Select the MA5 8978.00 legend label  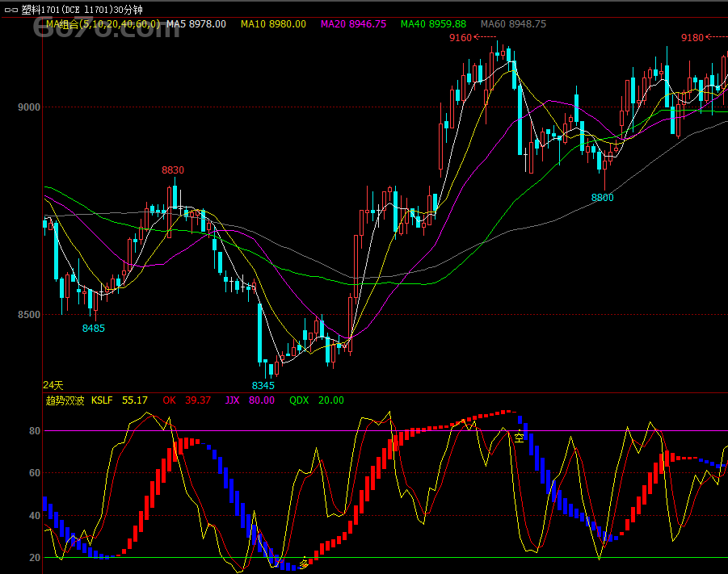click(196, 24)
